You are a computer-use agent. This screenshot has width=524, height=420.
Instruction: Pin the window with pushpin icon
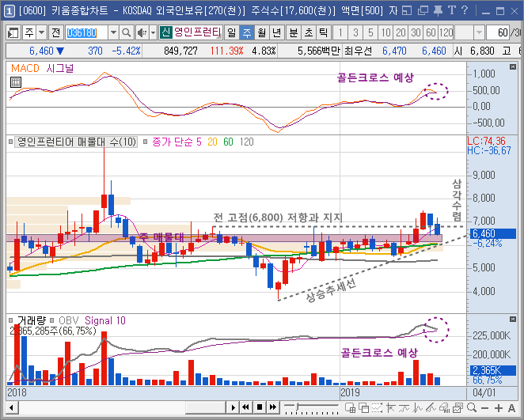tap(438, 11)
